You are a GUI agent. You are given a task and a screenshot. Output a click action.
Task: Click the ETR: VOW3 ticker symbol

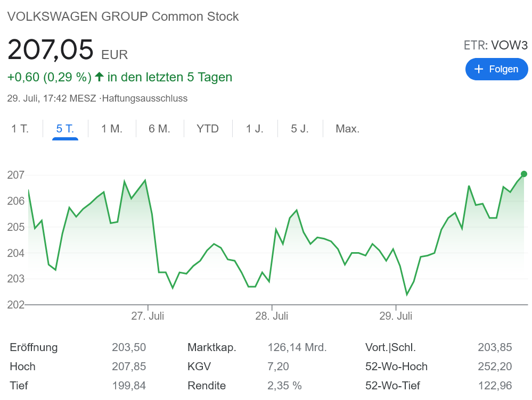[x=495, y=45]
